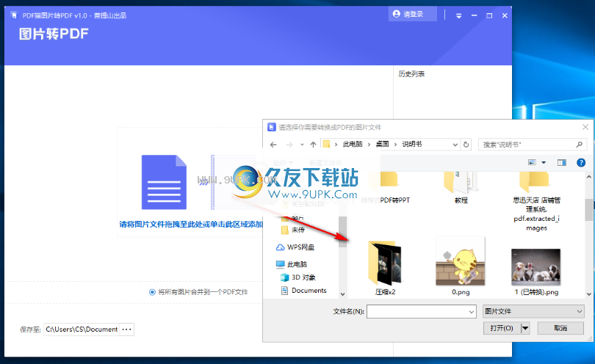Image resolution: width=595 pixels, height=364 pixels.
Task: Open the 图片文件 file type dropdown
Action: tap(533, 311)
